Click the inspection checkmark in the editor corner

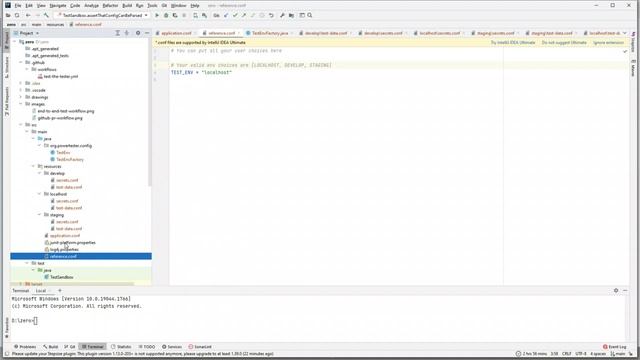625,51
